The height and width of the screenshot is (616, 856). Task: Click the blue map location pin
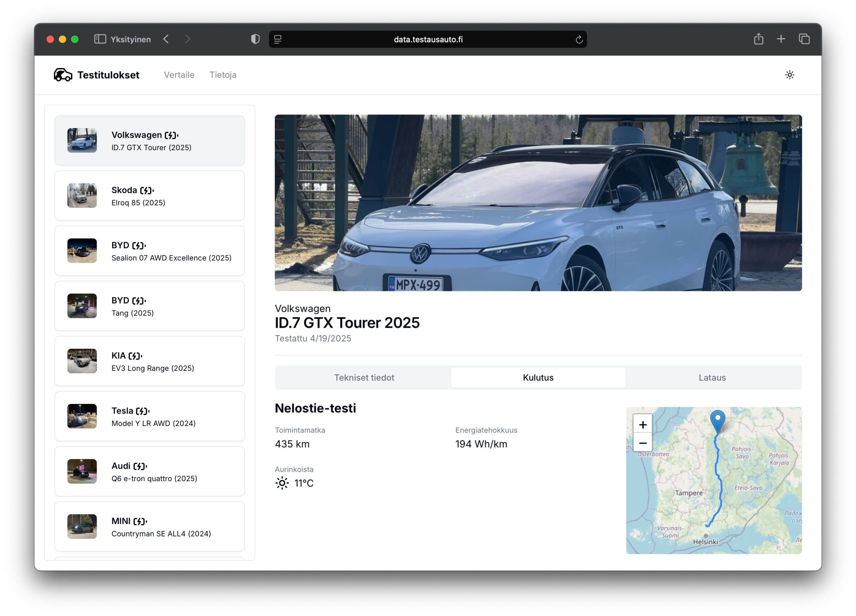[718, 421]
